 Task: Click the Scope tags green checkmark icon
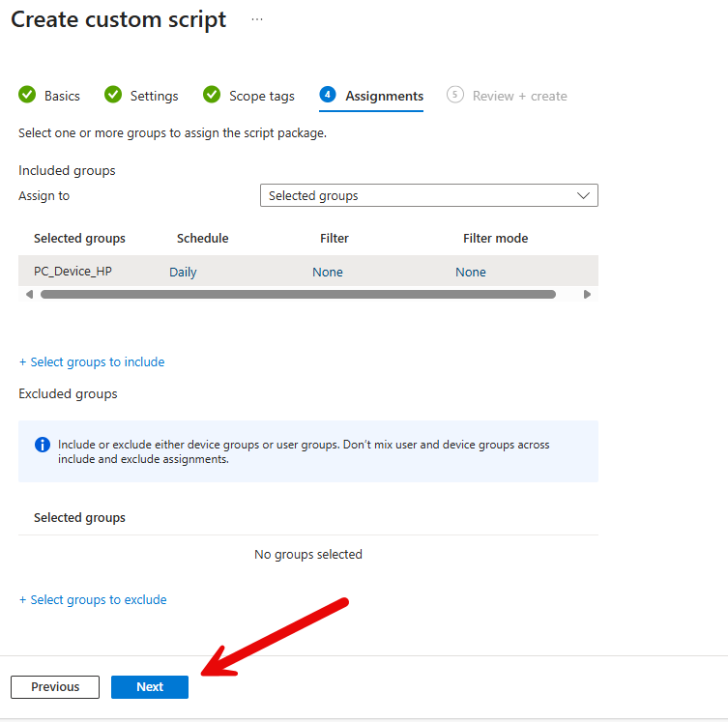tap(212, 95)
